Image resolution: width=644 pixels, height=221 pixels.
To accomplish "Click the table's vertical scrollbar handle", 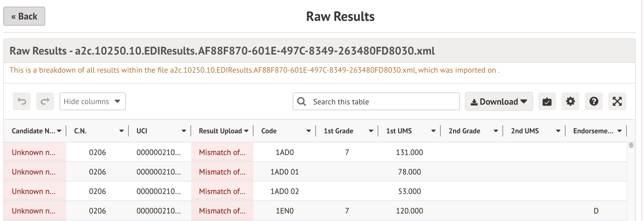I will point(631,145).
